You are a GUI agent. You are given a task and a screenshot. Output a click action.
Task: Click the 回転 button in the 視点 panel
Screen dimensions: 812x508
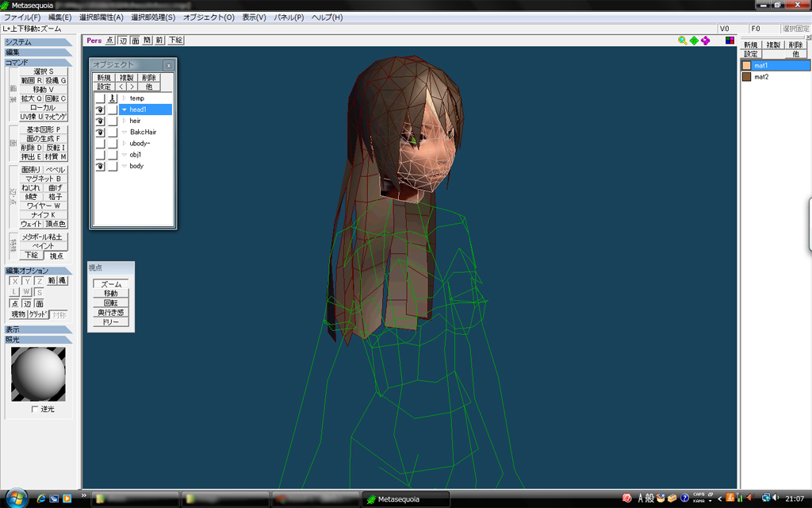pyautogui.click(x=110, y=303)
